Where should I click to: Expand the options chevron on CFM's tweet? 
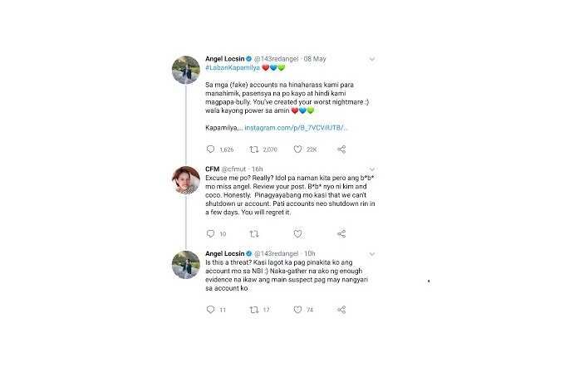[371, 169]
